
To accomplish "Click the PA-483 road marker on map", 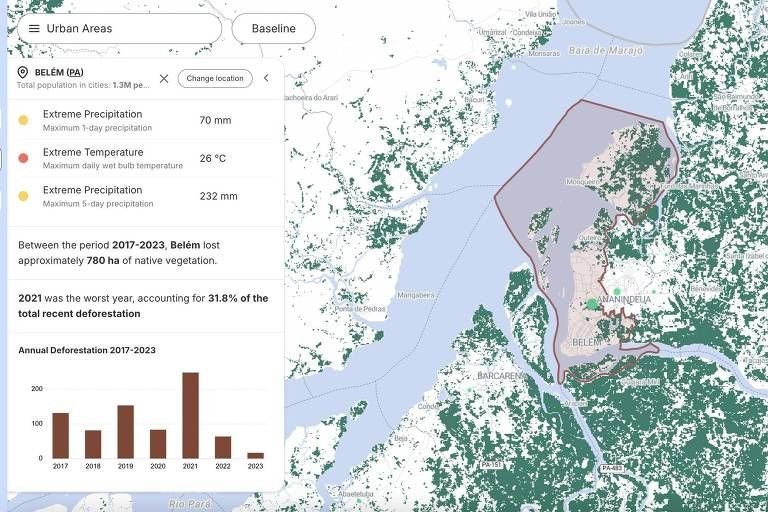I will [611, 468].
